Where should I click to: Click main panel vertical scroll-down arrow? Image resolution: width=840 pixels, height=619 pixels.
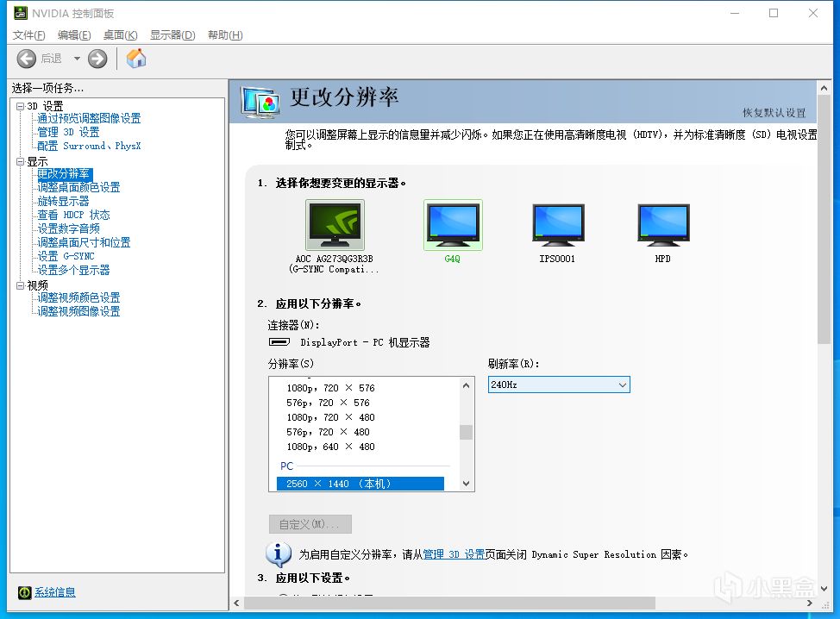[x=824, y=589]
